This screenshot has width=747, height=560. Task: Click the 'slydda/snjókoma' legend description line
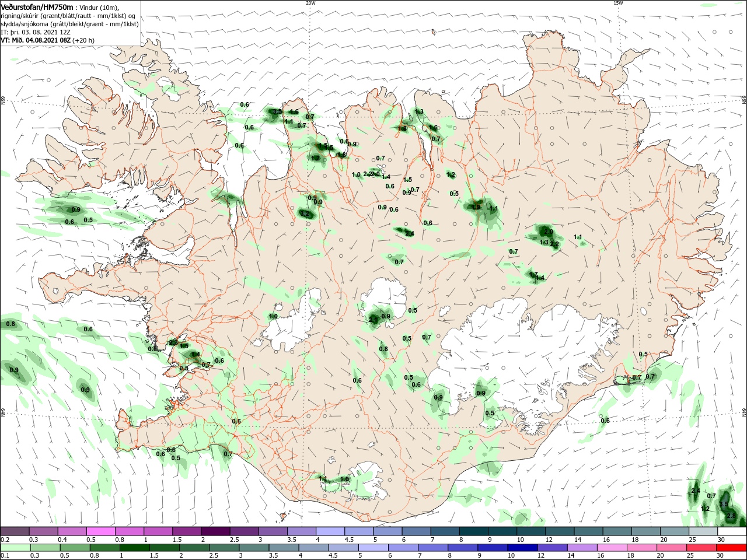tap(69, 24)
